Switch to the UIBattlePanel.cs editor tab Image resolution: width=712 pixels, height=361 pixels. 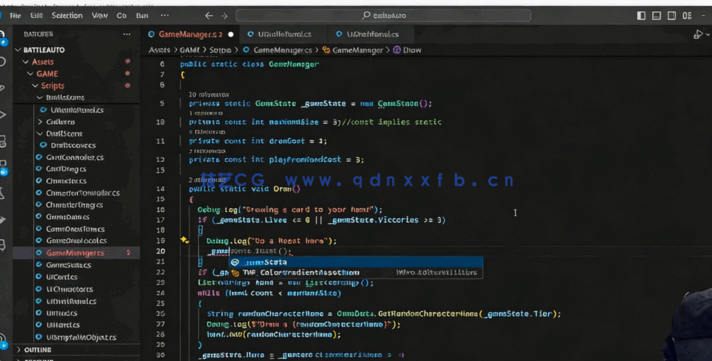pos(284,35)
